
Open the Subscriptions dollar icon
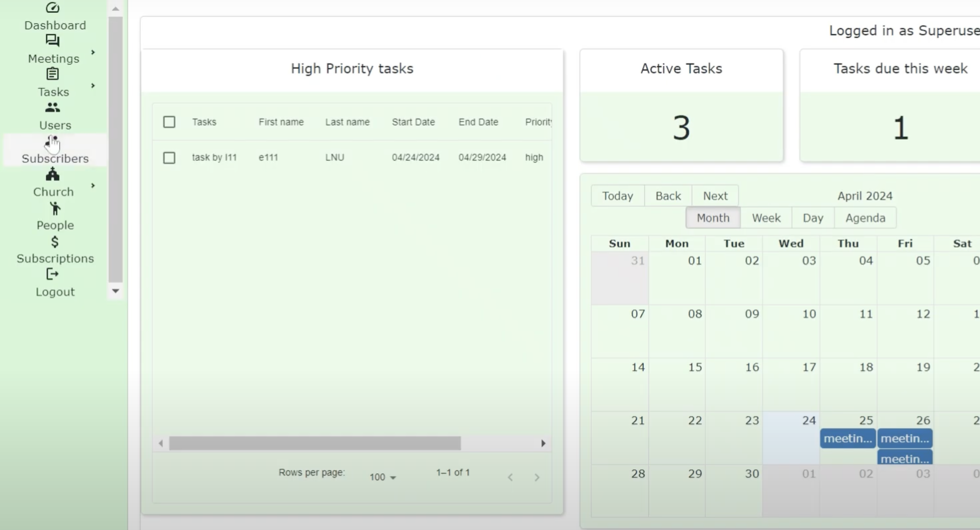click(x=55, y=242)
